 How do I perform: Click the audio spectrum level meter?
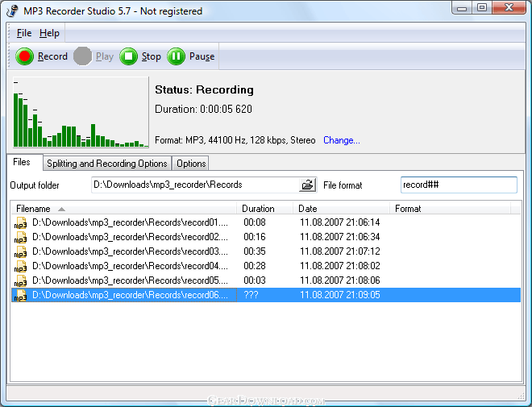81,112
